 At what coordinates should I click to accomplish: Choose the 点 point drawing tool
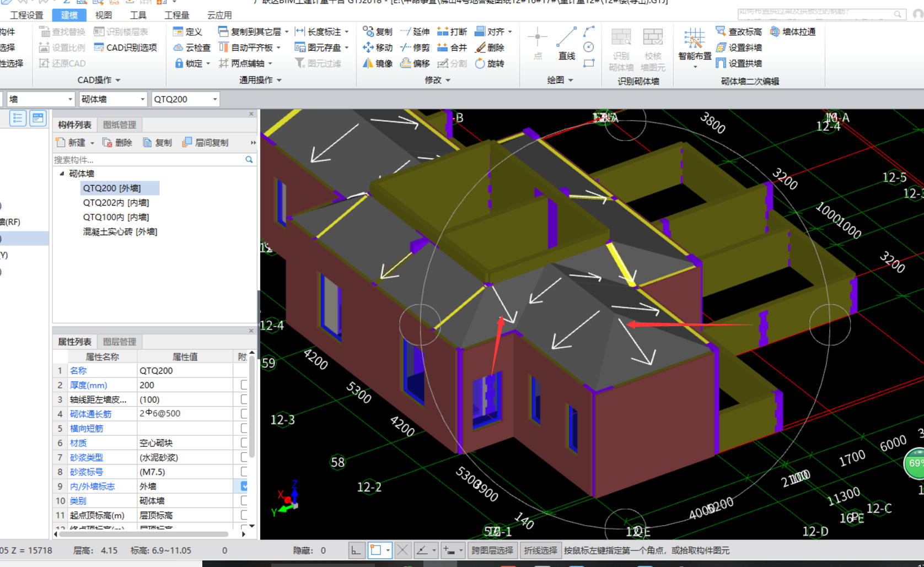click(x=538, y=44)
